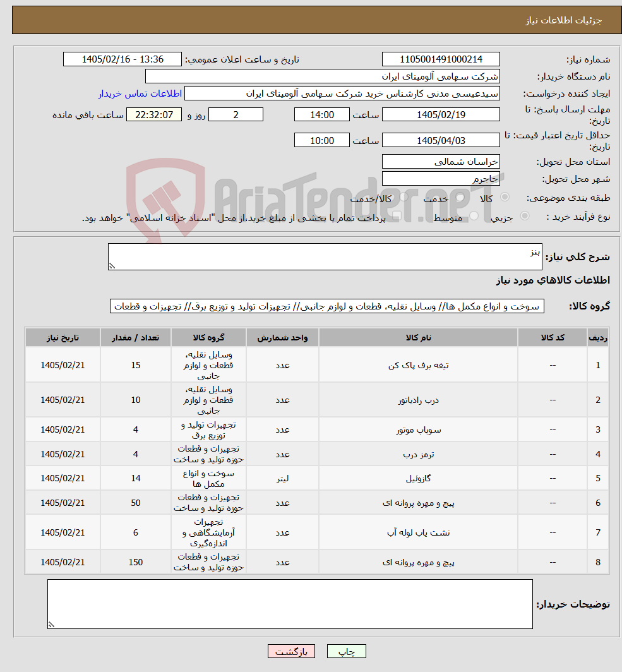Screen dimensions: 622x672
Task: Select the جزیی purchase type radio
Action: 525,216
